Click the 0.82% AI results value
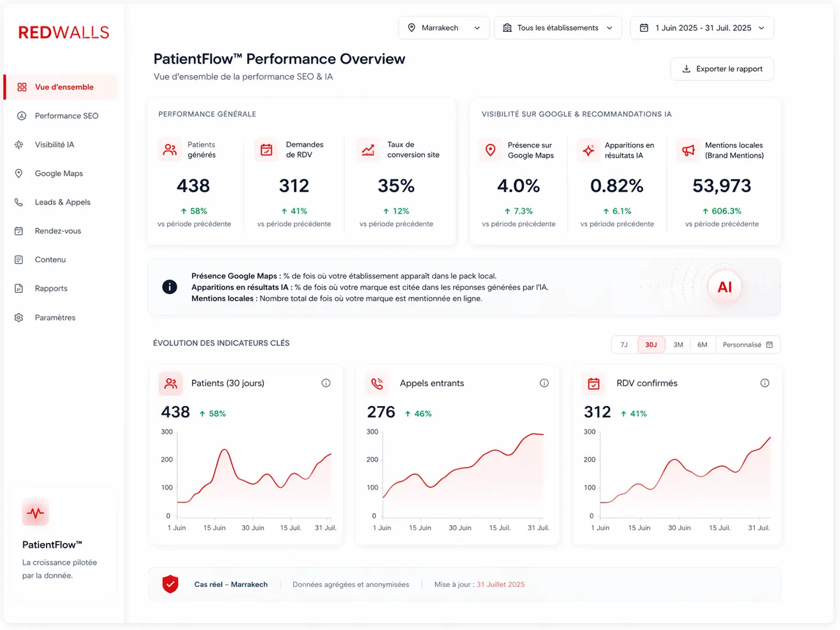This screenshot has width=840, height=630. [617, 186]
